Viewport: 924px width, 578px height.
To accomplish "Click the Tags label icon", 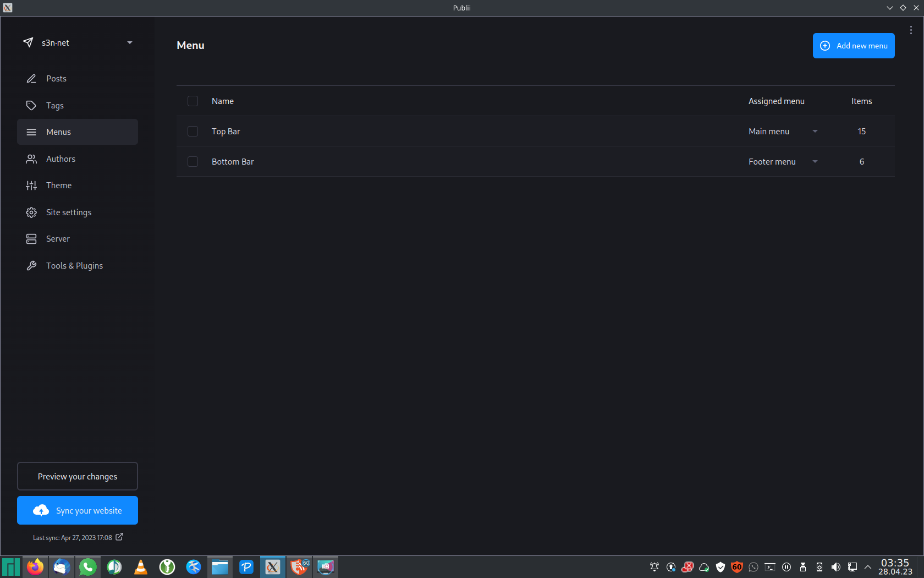I will 31,106.
